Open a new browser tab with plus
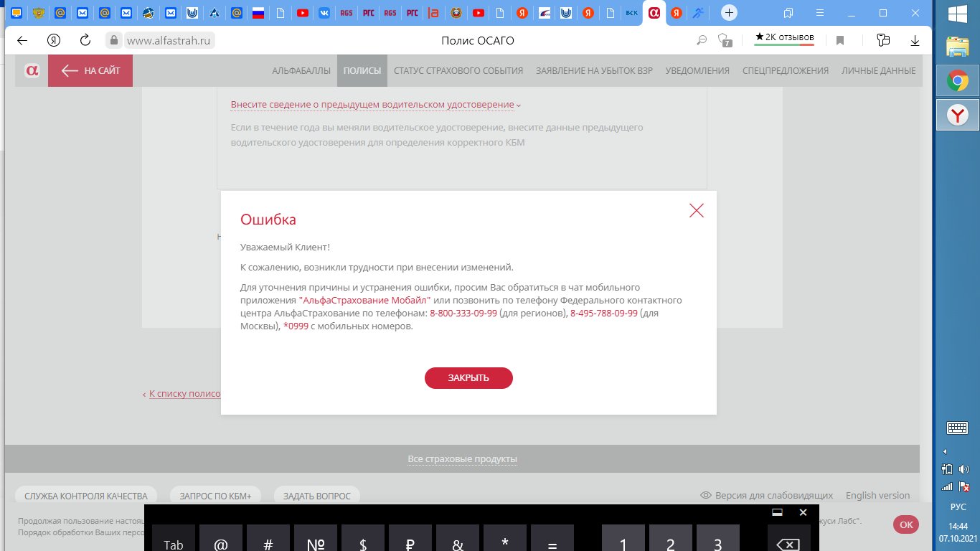The image size is (980, 551). (729, 13)
